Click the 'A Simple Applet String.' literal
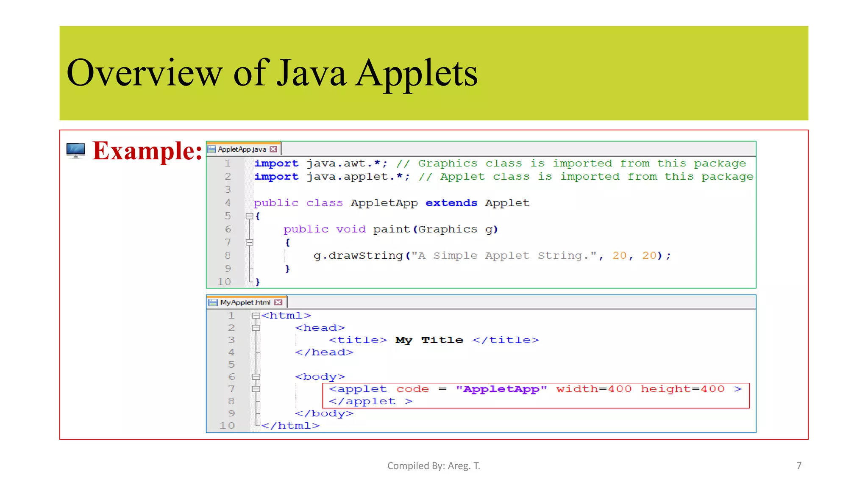Screen dimensions: 868x488 pos(504,255)
